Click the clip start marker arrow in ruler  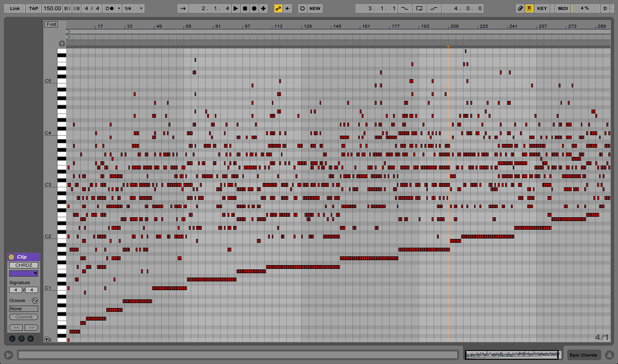tap(68, 31)
